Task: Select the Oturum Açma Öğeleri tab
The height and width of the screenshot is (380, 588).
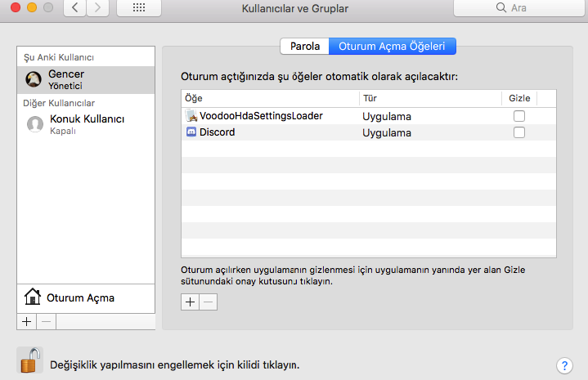Action: coord(392,47)
